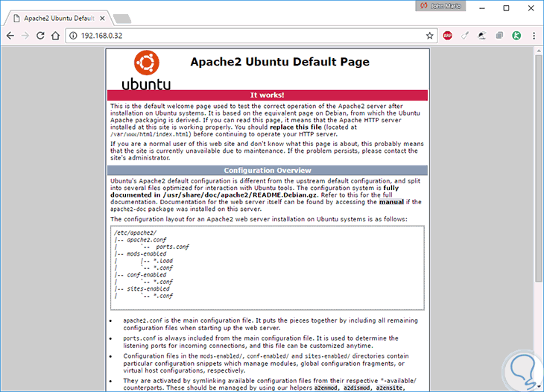Open a new tab
Screen dimensions: 544x392
(x=122, y=19)
